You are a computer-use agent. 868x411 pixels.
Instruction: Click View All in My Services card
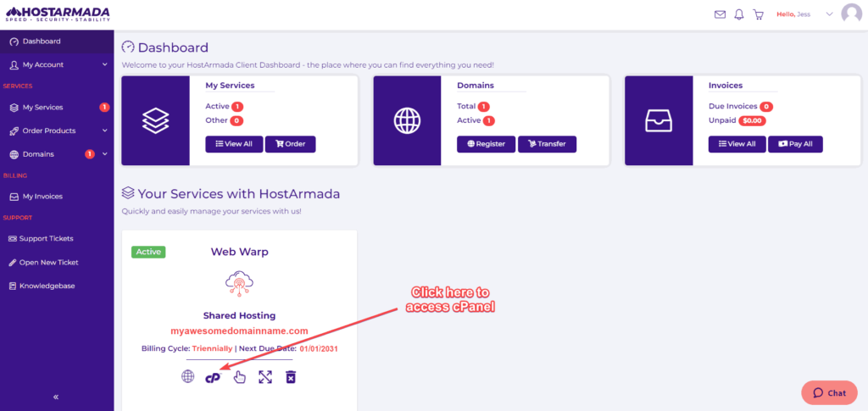click(x=234, y=144)
